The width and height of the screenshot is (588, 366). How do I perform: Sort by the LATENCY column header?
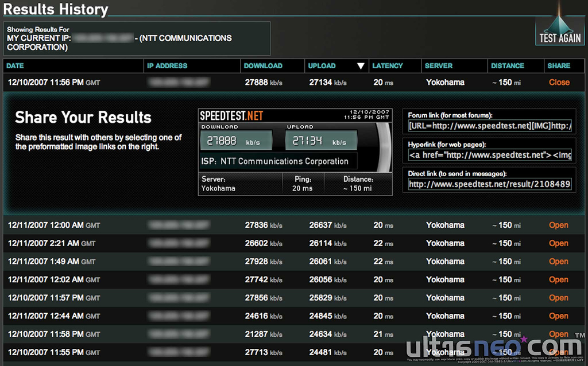click(x=388, y=66)
